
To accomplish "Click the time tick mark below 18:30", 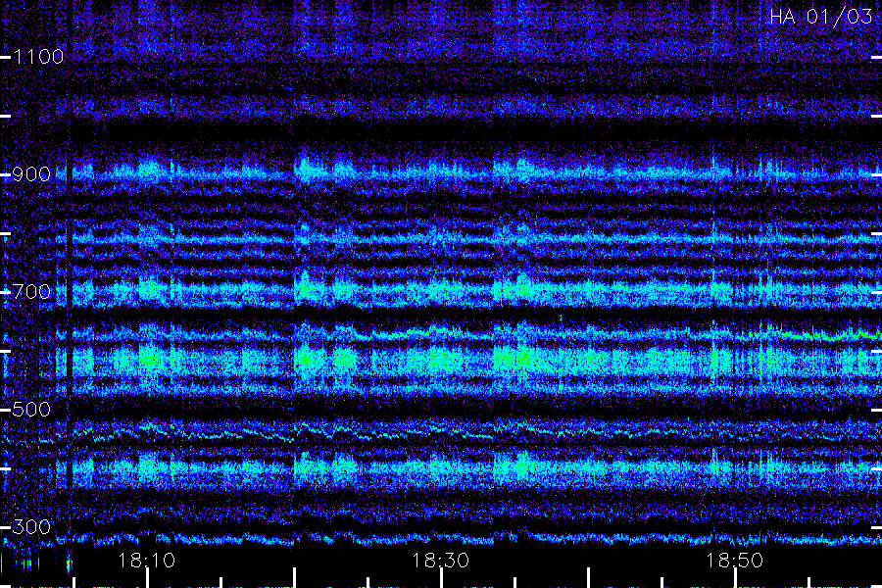I will pyautogui.click(x=442, y=578).
